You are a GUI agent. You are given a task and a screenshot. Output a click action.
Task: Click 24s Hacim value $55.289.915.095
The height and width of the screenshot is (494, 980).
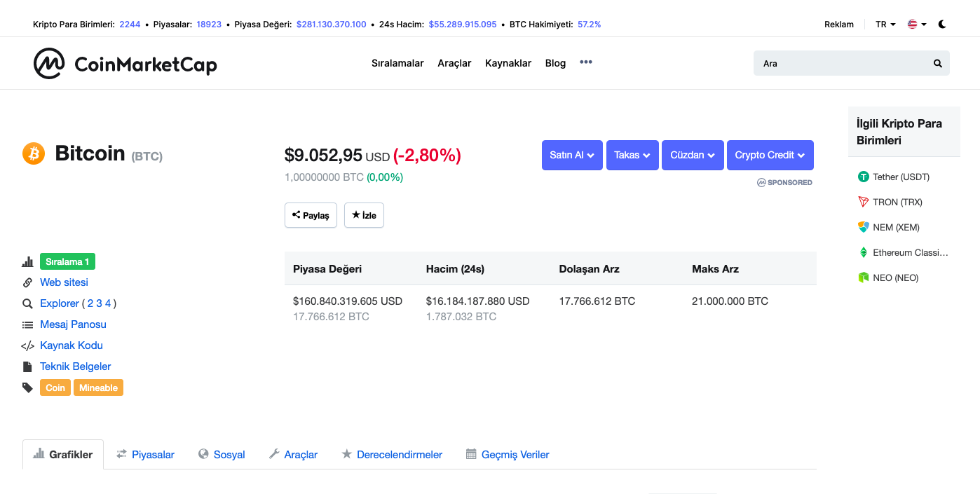tap(463, 24)
